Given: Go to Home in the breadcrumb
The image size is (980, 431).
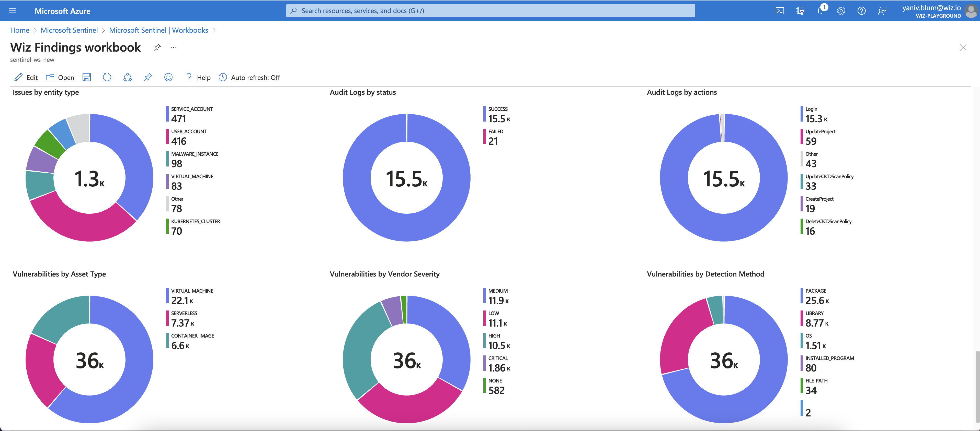Looking at the screenshot, I should [x=20, y=30].
